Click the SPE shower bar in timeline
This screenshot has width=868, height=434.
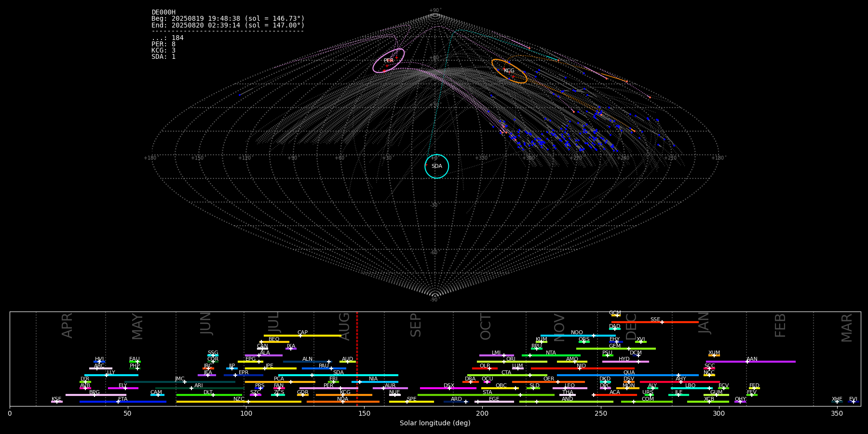[x=411, y=402]
